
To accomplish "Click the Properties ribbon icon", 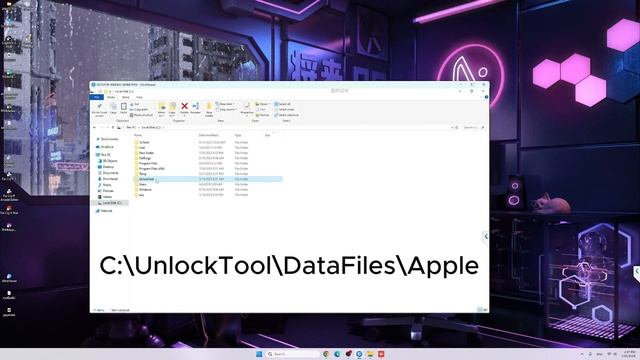I will [x=247, y=109].
